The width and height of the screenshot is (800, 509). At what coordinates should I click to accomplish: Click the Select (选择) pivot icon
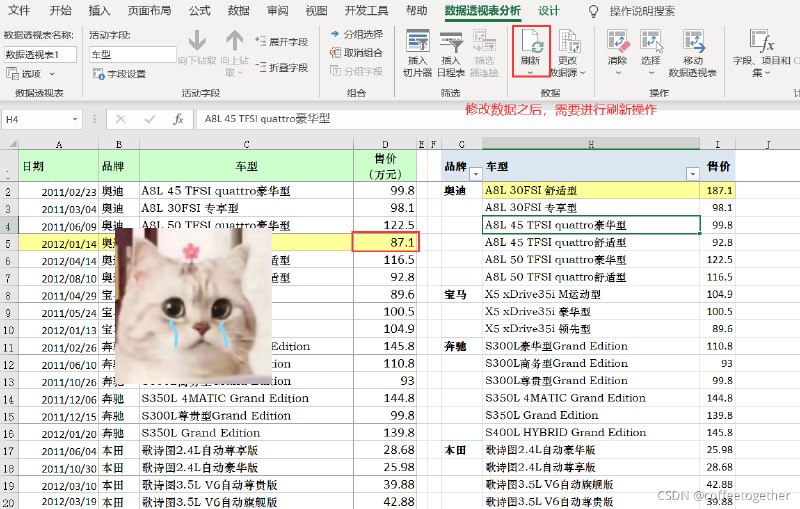(x=651, y=42)
